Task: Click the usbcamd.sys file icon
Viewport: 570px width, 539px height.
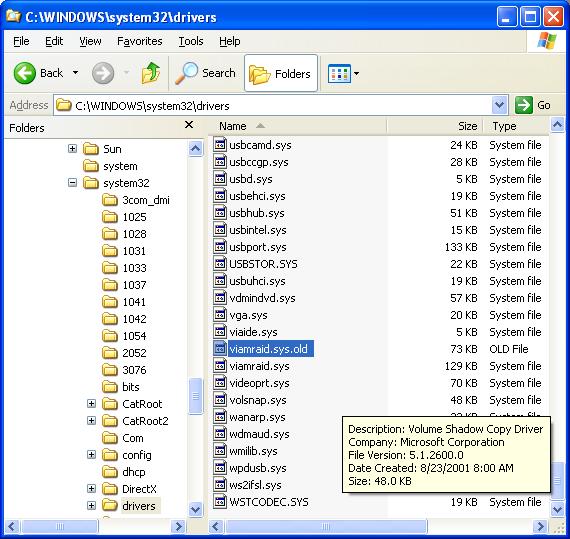Action: click(220, 145)
